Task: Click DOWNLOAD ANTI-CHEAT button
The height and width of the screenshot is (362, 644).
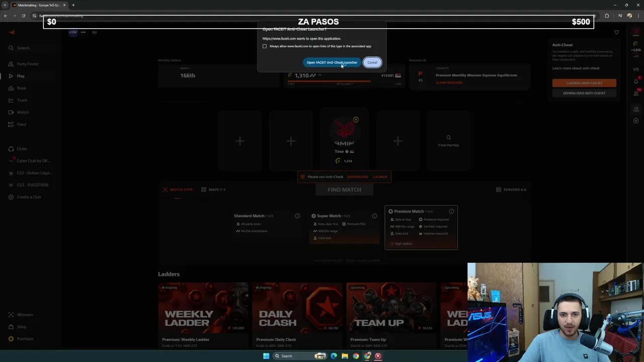Action: click(x=584, y=93)
